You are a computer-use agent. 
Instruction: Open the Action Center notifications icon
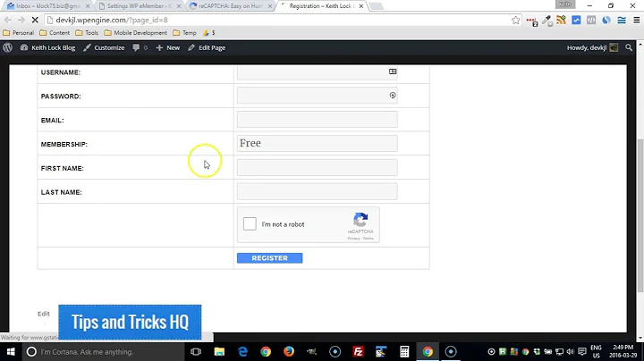582,351
